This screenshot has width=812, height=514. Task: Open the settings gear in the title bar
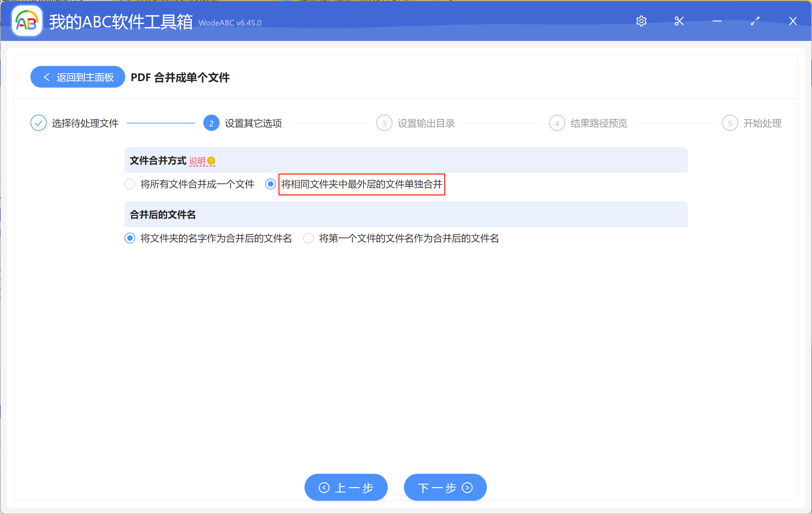coord(641,21)
